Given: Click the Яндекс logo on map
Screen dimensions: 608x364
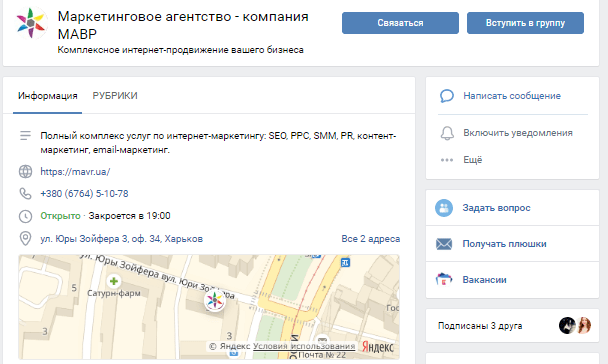Looking at the screenshot, I should coord(378,347).
